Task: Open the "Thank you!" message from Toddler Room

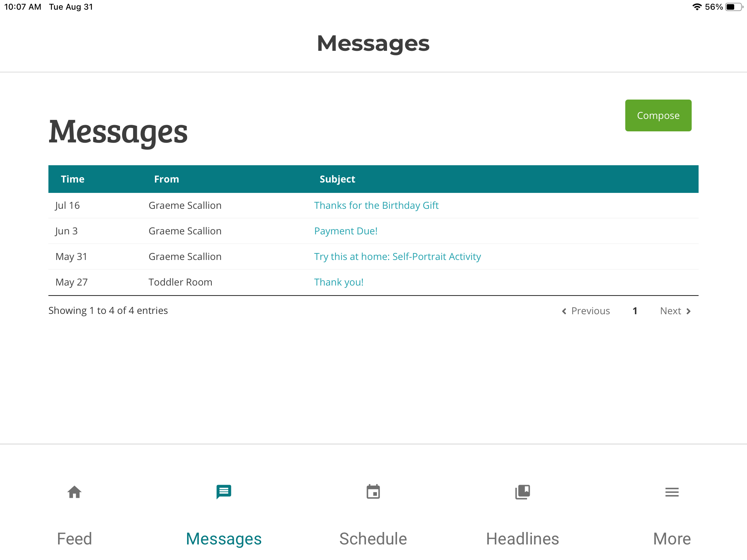Action: click(339, 282)
